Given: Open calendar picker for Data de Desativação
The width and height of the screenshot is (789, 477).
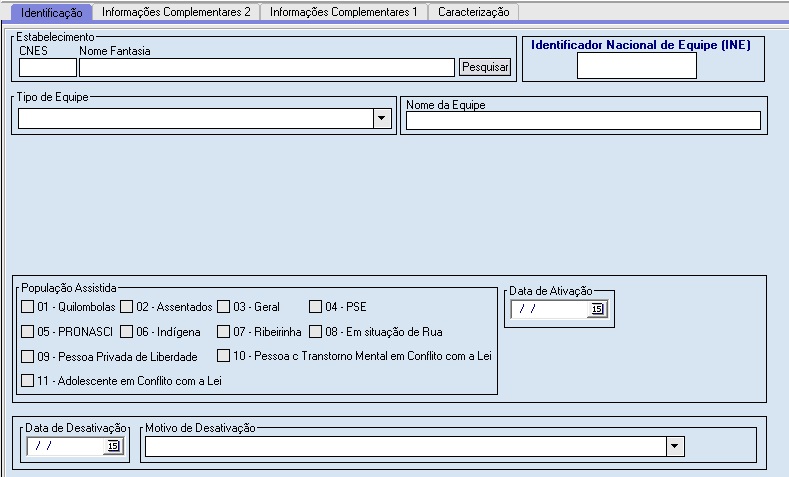Looking at the screenshot, I should [x=113, y=446].
